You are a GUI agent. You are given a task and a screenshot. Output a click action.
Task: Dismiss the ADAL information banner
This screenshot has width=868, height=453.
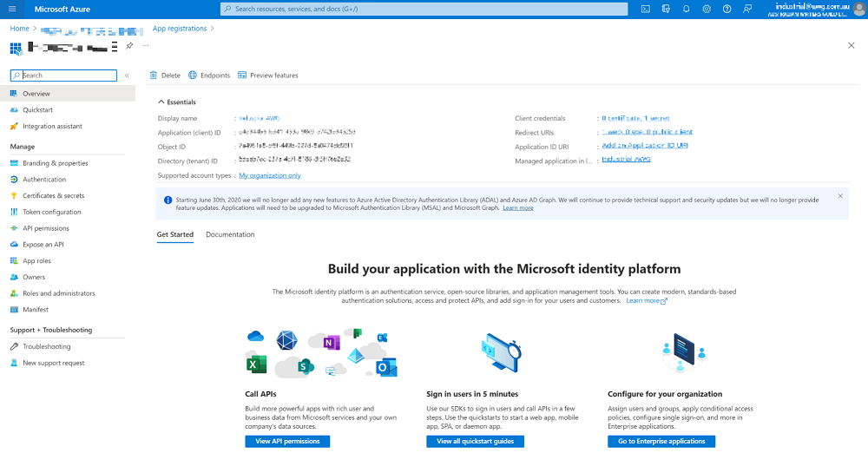click(839, 196)
